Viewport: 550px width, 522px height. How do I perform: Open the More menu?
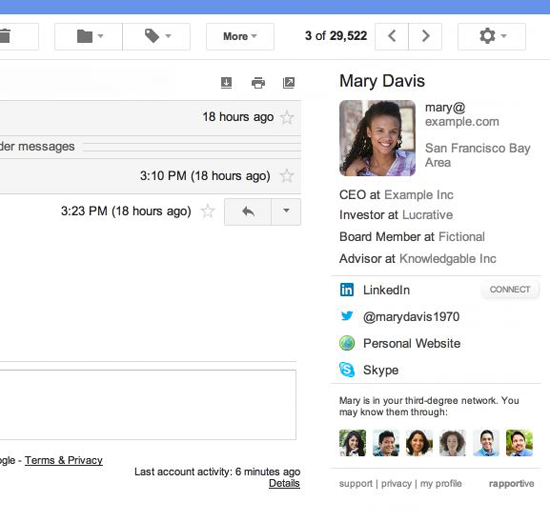pyautogui.click(x=240, y=36)
